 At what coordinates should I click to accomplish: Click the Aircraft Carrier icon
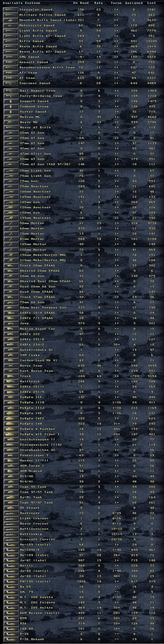coord(11,540)
